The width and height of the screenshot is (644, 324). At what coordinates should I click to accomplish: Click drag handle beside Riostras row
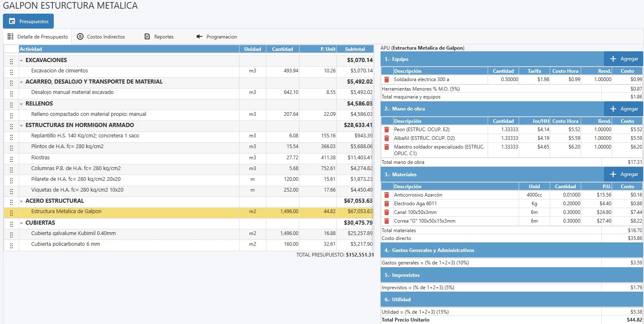click(x=11, y=158)
